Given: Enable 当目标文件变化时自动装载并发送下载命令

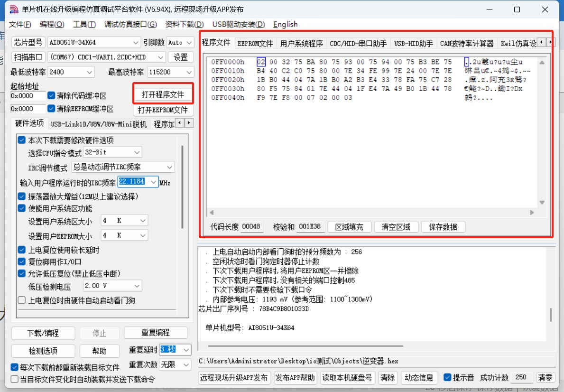Looking at the screenshot, I should click(15, 379).
